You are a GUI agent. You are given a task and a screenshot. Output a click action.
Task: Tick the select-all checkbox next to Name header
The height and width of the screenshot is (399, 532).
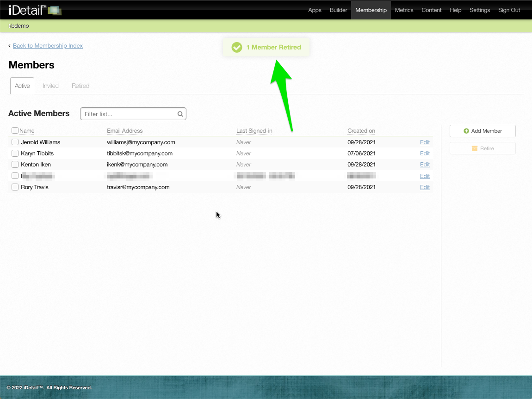point(15,130)
